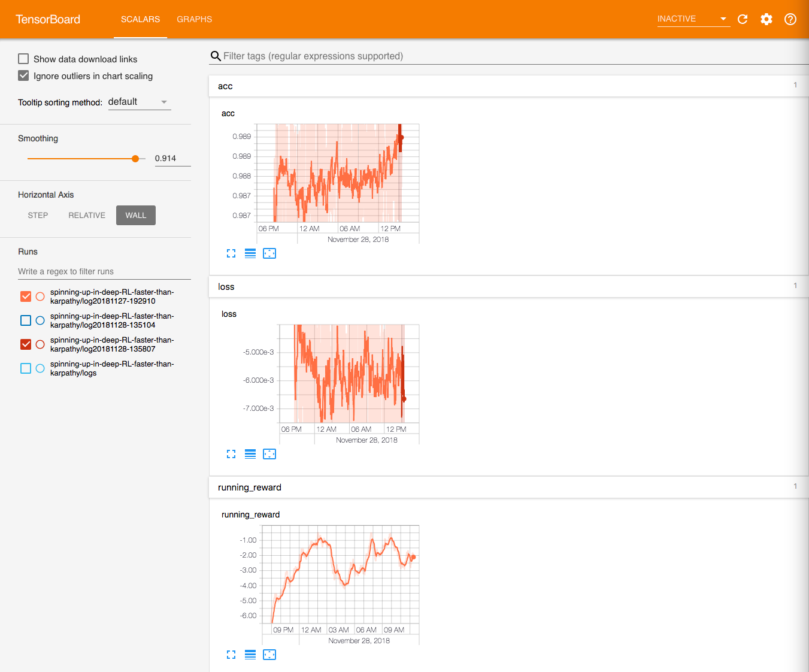Screen dimensions: 809x672
Task: Open the help question mark icon
Action: point(790,19)
